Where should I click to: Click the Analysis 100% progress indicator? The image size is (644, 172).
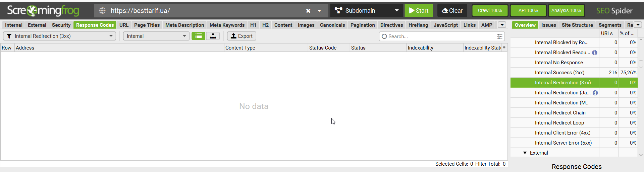[x=566, y=10]
